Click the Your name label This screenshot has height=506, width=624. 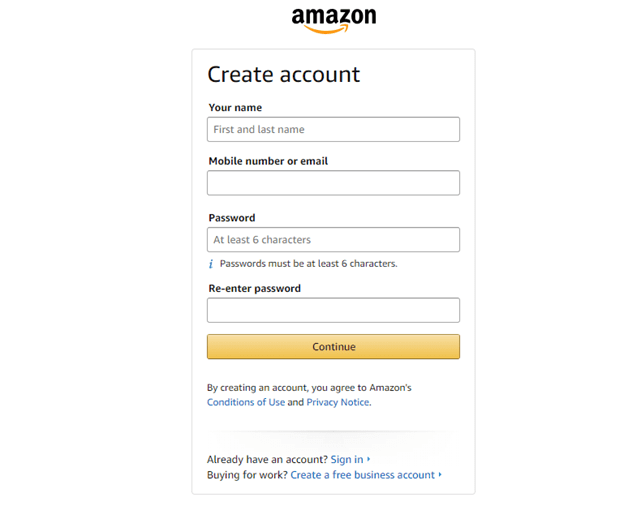click(x=235, y=108)
